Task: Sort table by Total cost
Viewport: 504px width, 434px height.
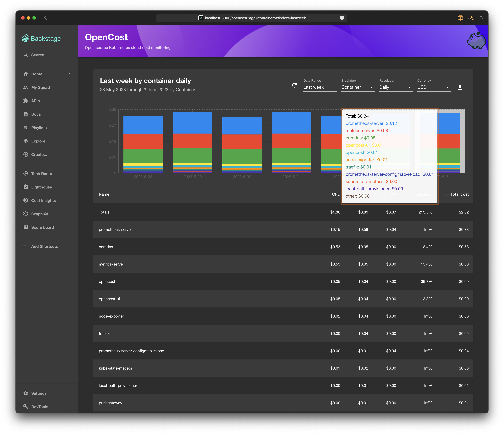Action: 457,194
